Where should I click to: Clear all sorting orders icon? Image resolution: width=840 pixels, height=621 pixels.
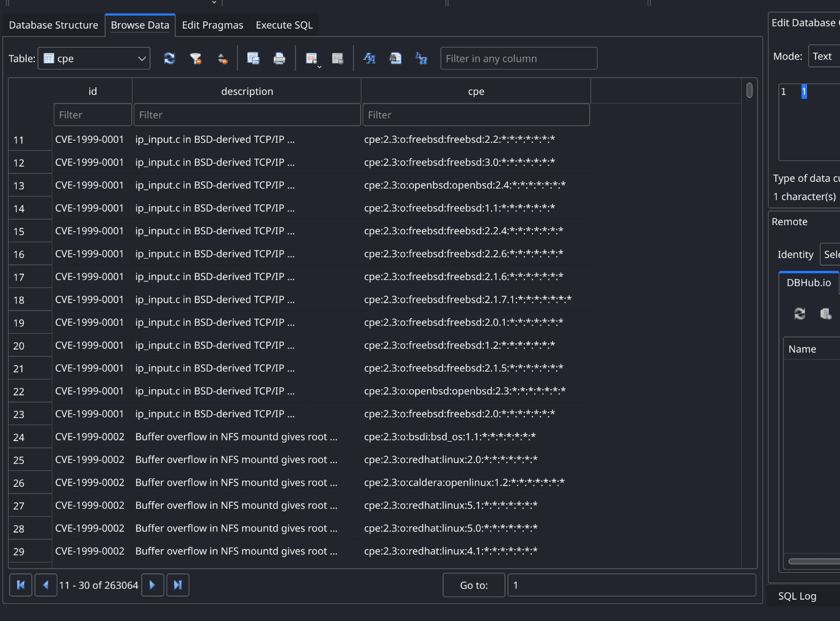222,59
